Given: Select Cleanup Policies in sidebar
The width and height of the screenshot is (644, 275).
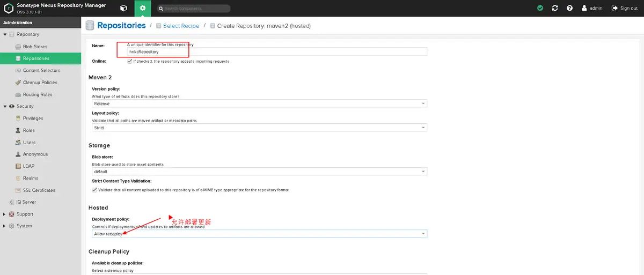Looking at the screenshot, I should click(40, 83).
